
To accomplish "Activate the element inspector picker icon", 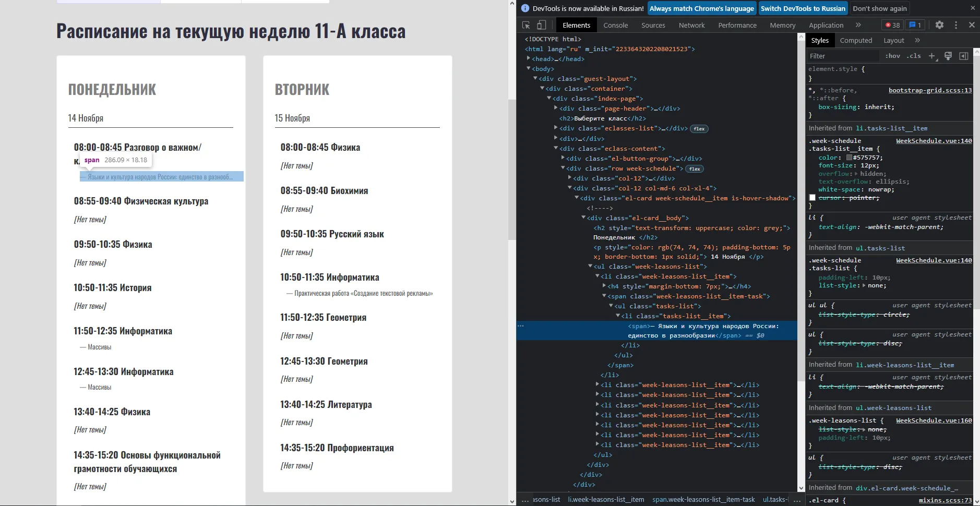I will pyautogui.click(x=526, y=25).
